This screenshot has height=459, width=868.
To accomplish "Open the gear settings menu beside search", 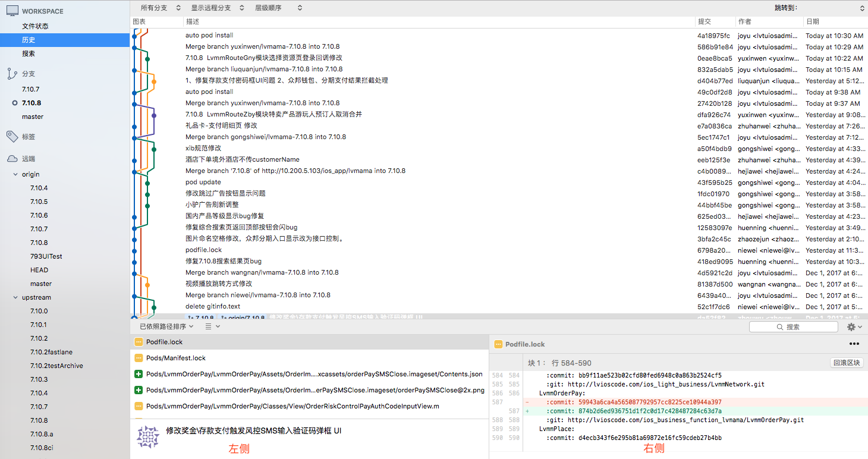I will (x=854, y=327).
